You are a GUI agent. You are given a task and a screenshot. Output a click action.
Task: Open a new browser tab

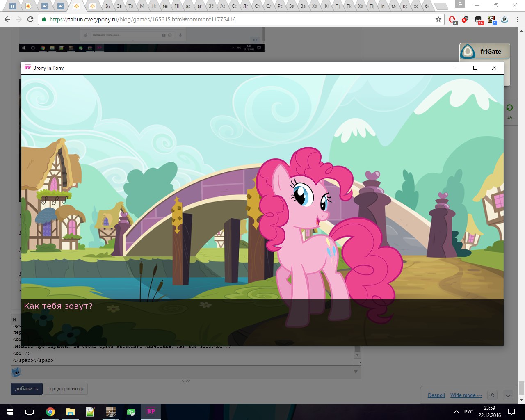[x=441, y=6]
